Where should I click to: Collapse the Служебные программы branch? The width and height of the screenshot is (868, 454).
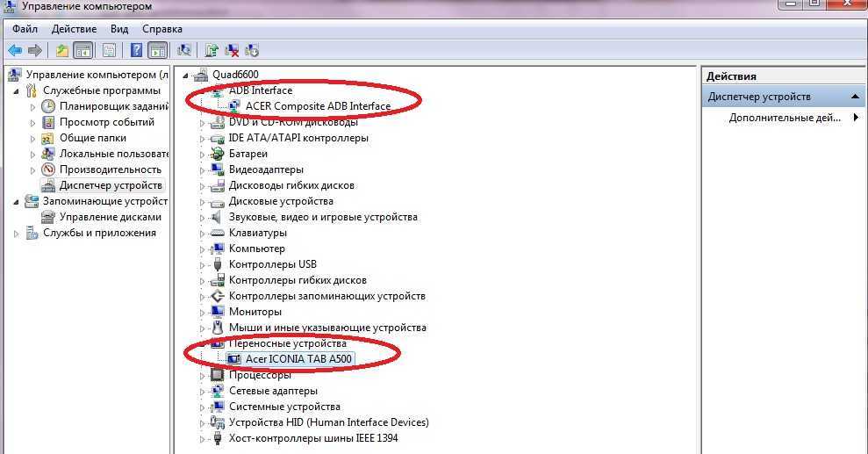tap(16, 90)
